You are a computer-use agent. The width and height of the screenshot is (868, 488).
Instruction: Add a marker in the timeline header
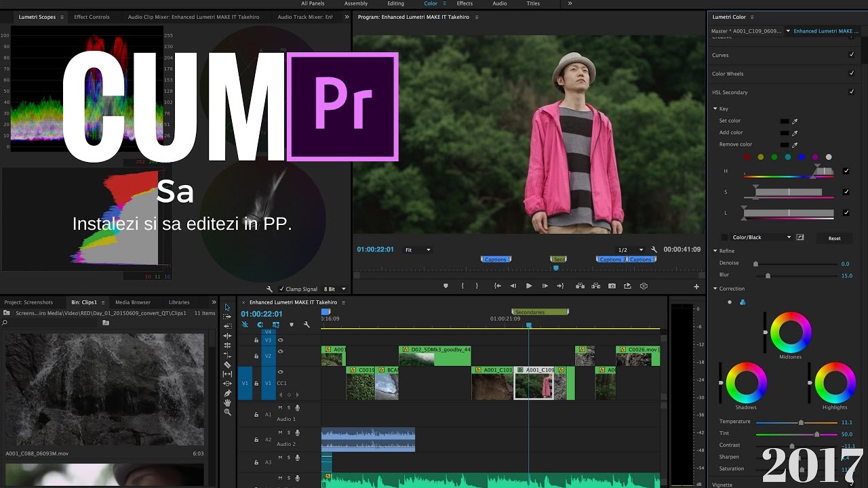tap(292, 325)
